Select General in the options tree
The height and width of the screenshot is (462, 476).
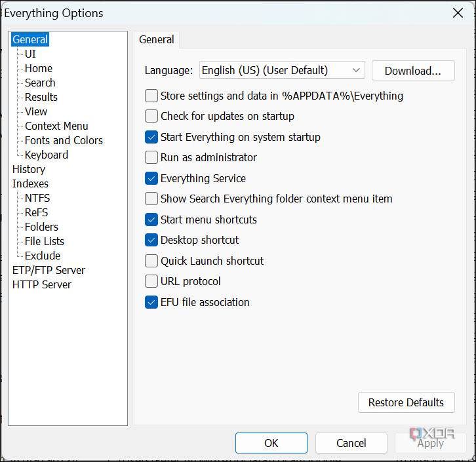click(x=30, y=39)
